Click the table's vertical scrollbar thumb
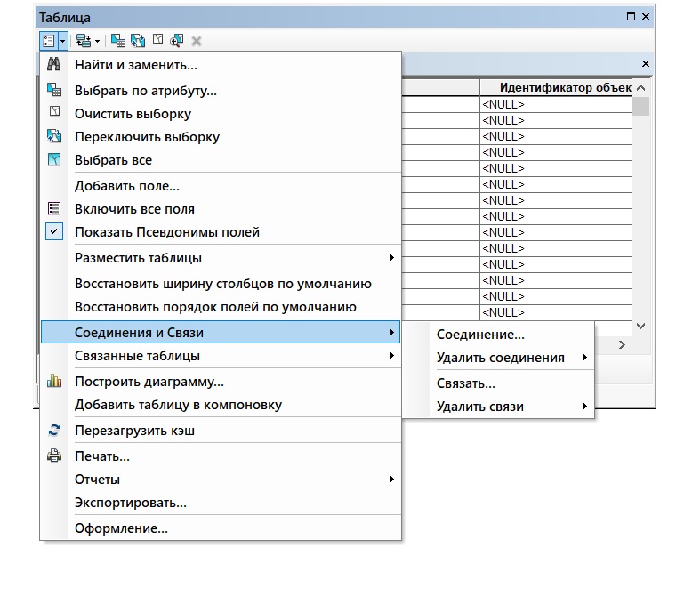 (x=640, y=107)
